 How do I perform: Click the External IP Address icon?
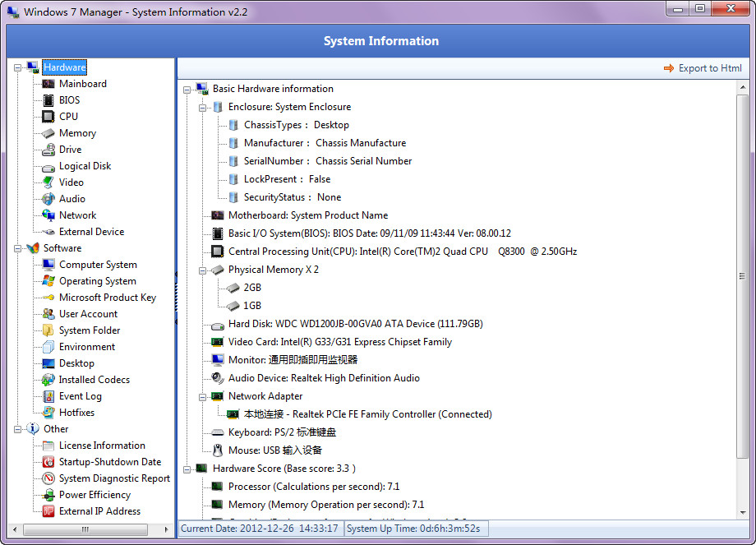click(48, 511)
